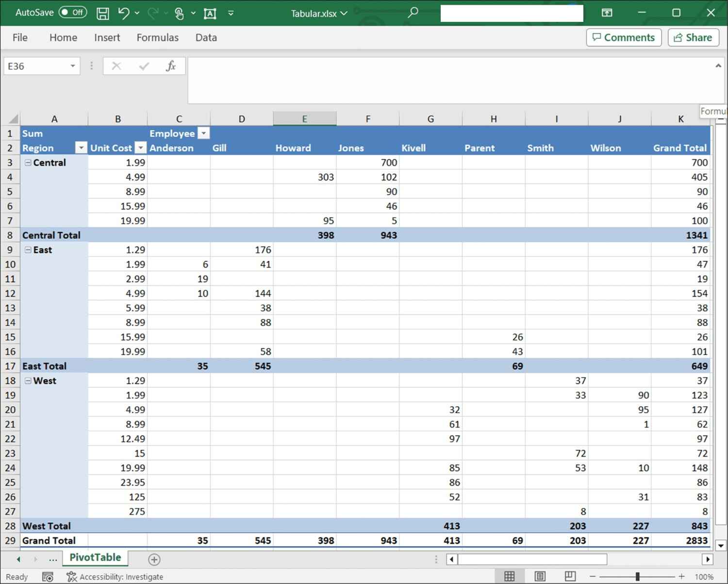
Task: Click the Share button
Action: pos(693,37)
